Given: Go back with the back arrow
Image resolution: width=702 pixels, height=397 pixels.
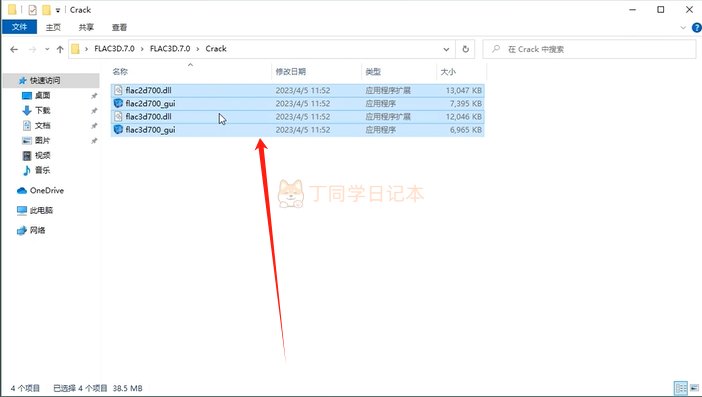Looking at the screenshot, I should 14,49.
